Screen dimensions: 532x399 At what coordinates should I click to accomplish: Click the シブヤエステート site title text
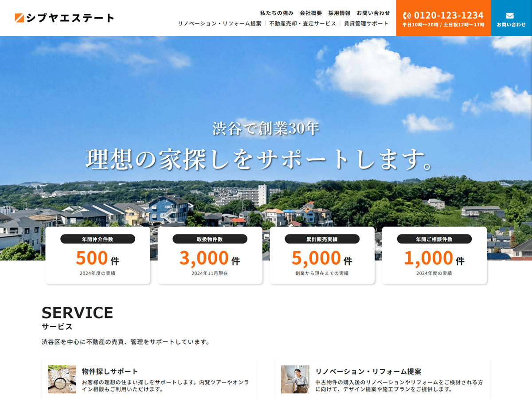click(70, 18)
